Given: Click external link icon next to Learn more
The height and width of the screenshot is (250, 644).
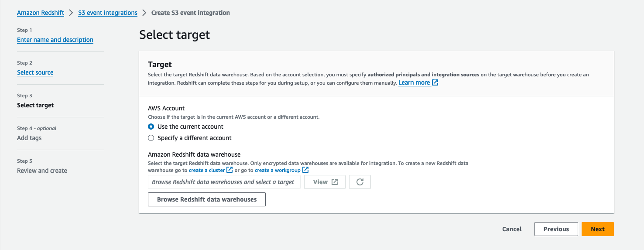Looking at the screenshot, I should tap(435, 82).
